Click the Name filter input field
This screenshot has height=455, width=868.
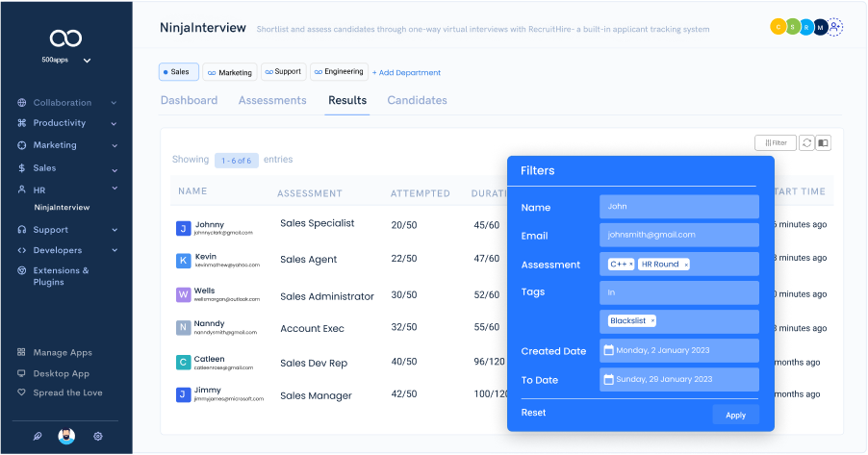click(x=678, y=206)
